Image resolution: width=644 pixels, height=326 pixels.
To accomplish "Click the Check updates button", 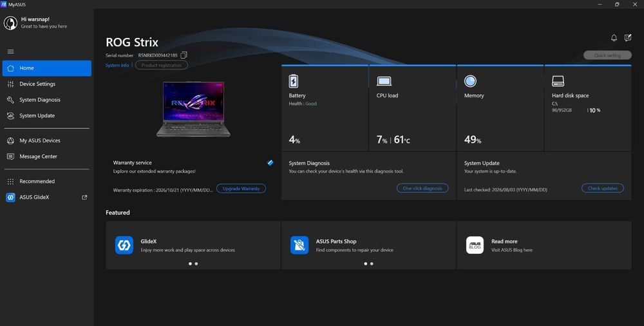I will click(x=603, y=188).
